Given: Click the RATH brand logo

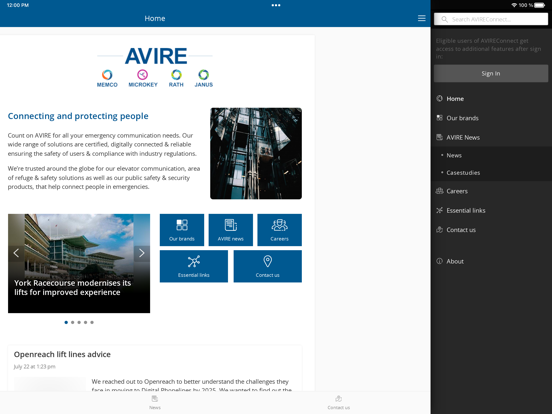Looking at the screenshot, I should click(176, 78).
